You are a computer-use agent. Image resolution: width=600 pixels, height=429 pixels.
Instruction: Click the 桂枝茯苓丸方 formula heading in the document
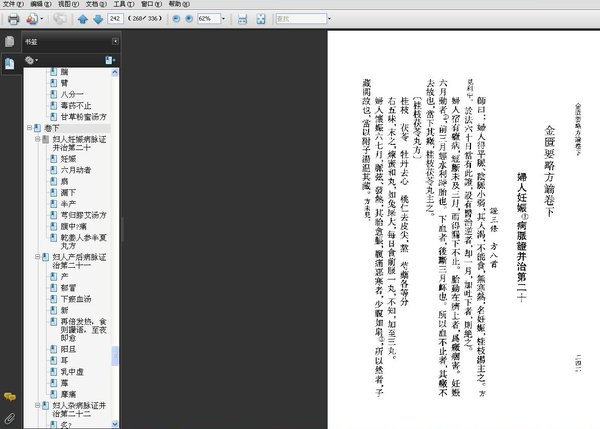(x=417, y=129)
